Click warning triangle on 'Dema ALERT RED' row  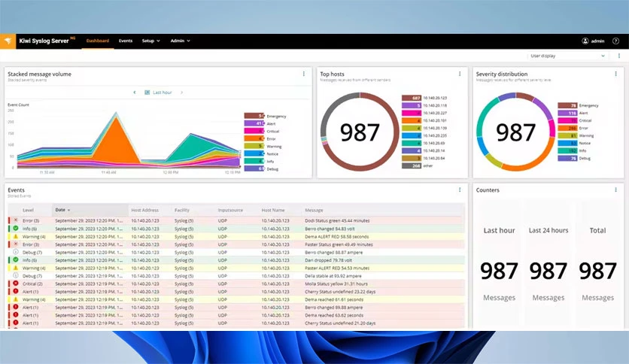[x=16, y=236]
